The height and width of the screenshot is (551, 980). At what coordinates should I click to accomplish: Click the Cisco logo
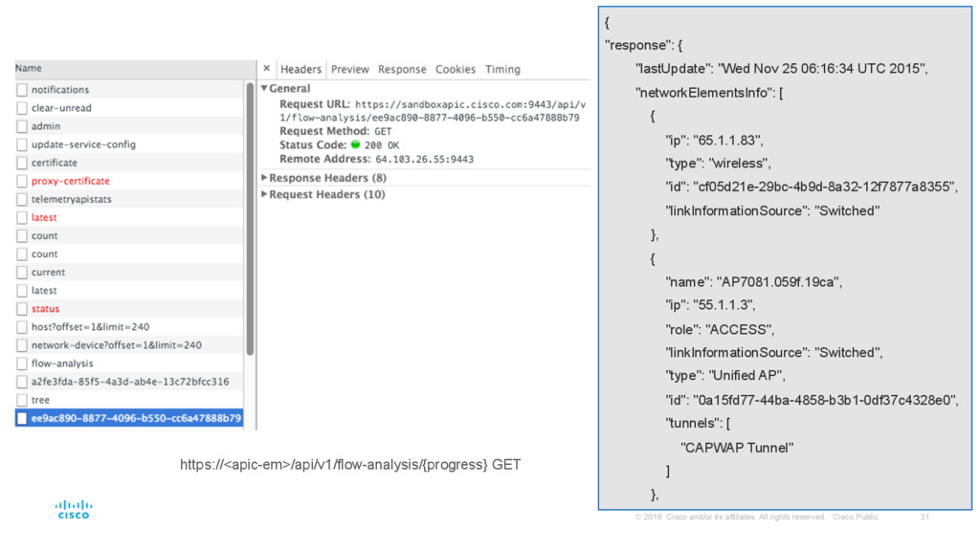coord(74,509)
